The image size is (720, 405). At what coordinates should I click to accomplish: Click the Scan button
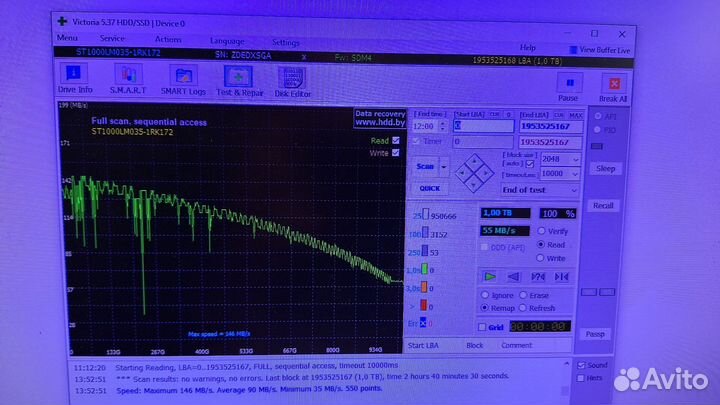(425, 167)
